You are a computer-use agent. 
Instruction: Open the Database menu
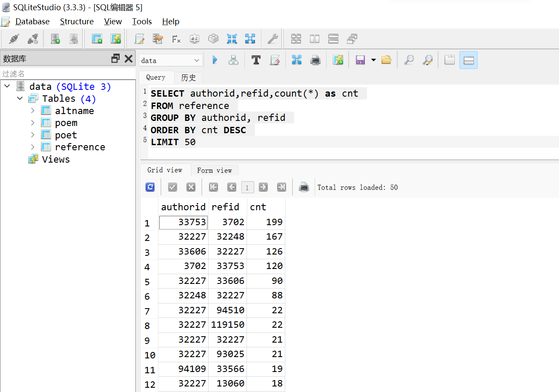pos(32,21)
